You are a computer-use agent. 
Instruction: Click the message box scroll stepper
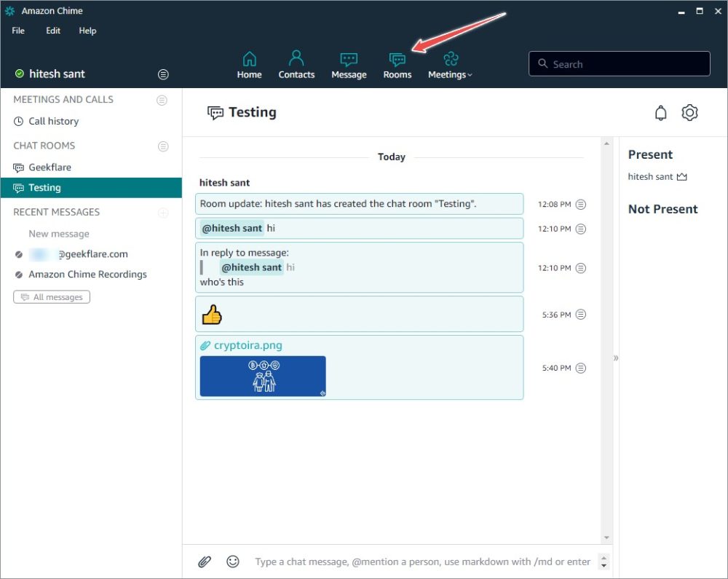click(x=604, y=562)
